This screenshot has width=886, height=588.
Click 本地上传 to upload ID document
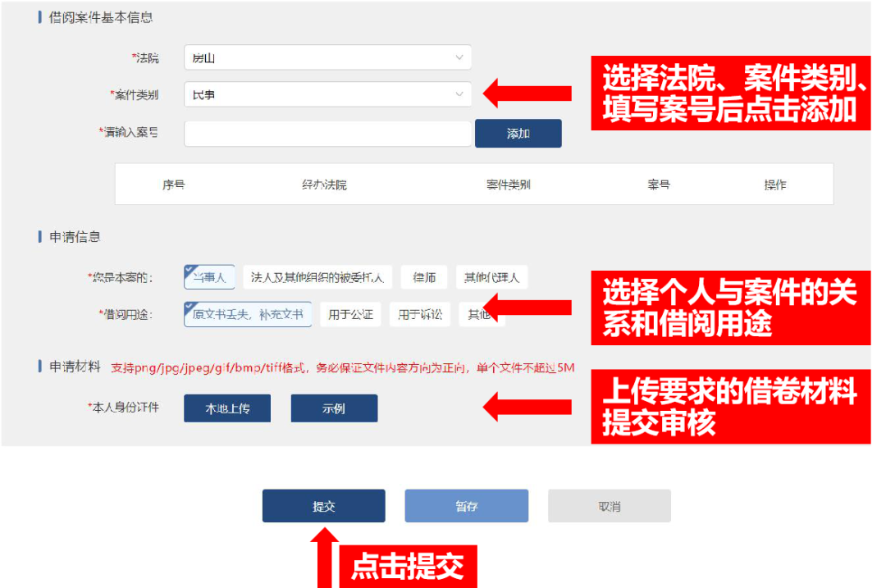coord(226,408)
